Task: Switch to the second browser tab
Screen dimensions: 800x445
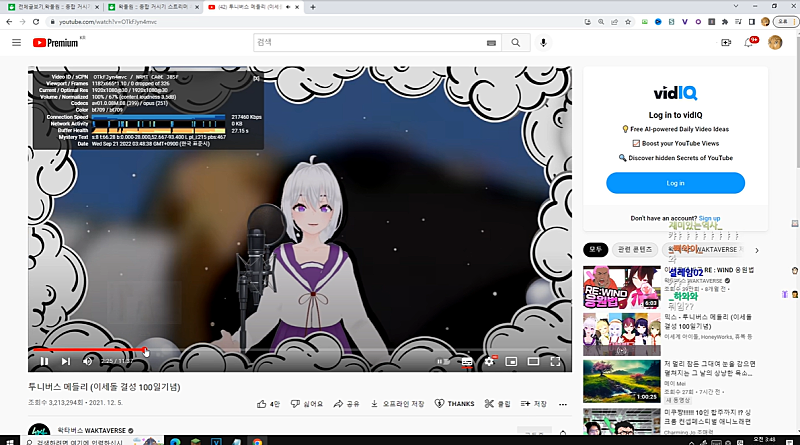Action: 153,7
